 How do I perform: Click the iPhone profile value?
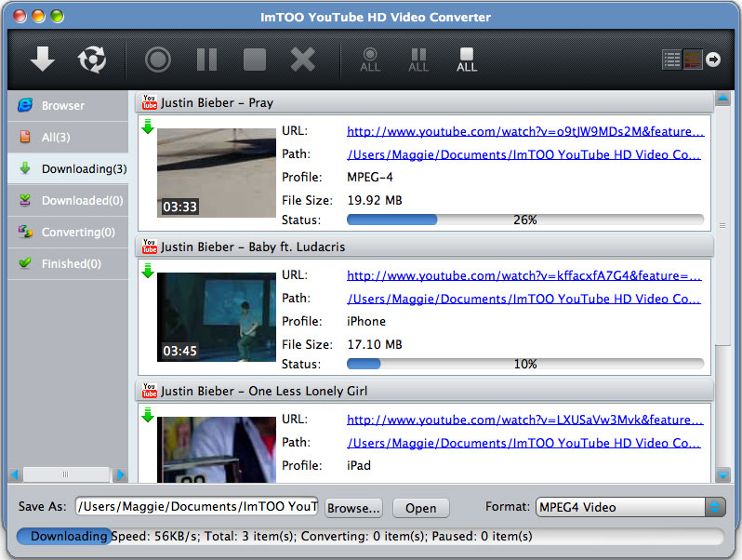point(366,322)
